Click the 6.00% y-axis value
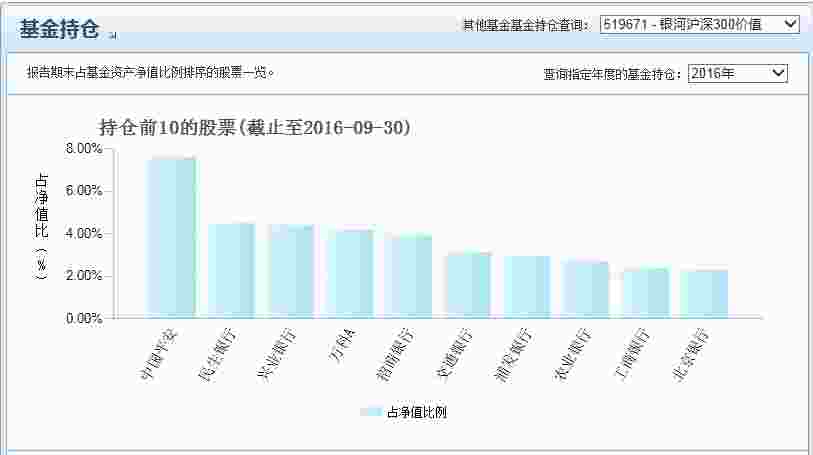 83,191
